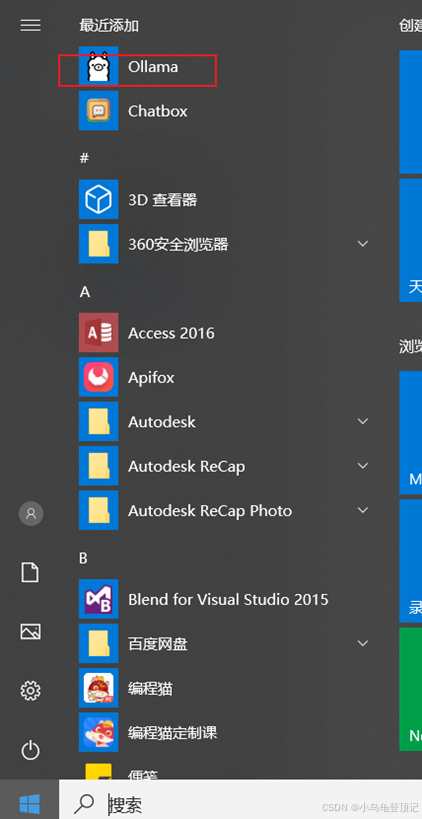Open the 编程猫 app icon
422x819 pixels.
[x=98, y=688]
